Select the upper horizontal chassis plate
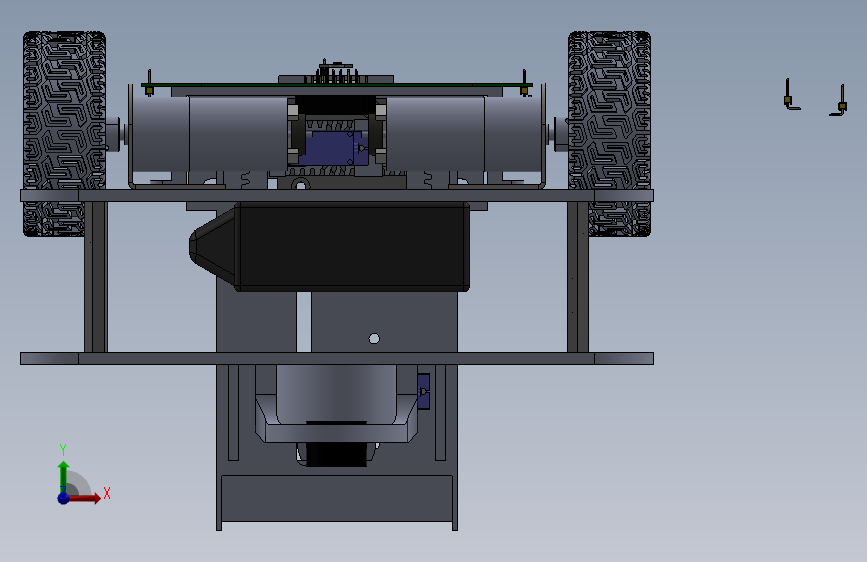The height and width of the screenshot is (562, 867). (337, 195)
